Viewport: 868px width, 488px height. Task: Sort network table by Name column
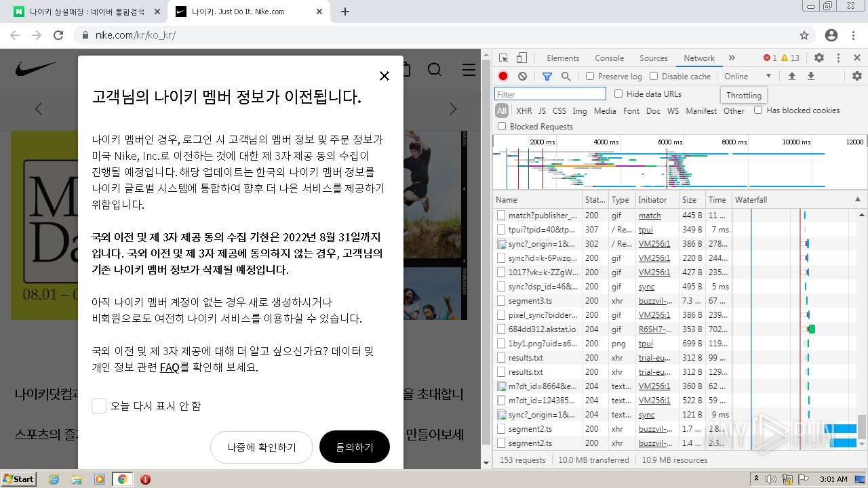537,200
